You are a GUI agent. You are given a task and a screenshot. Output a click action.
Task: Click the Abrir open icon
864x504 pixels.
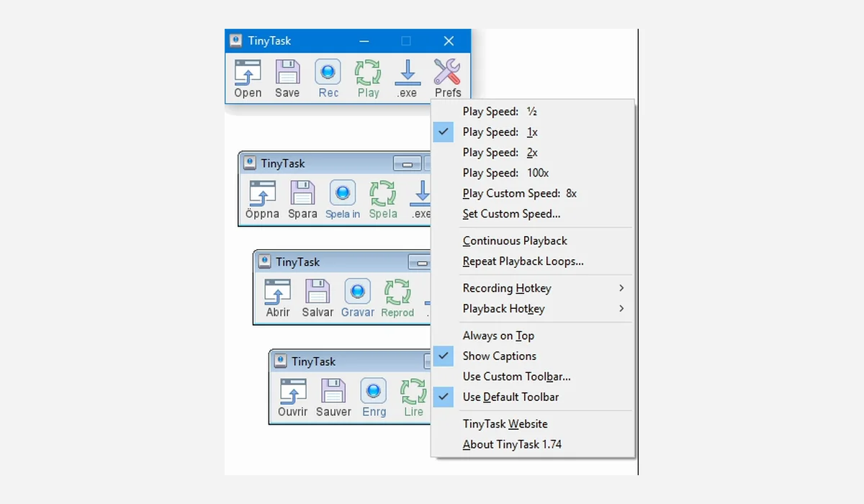(x=278, y=292)
